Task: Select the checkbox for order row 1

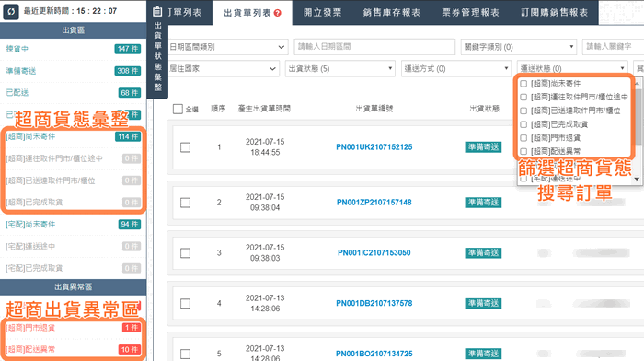Action: click(185, 147)
